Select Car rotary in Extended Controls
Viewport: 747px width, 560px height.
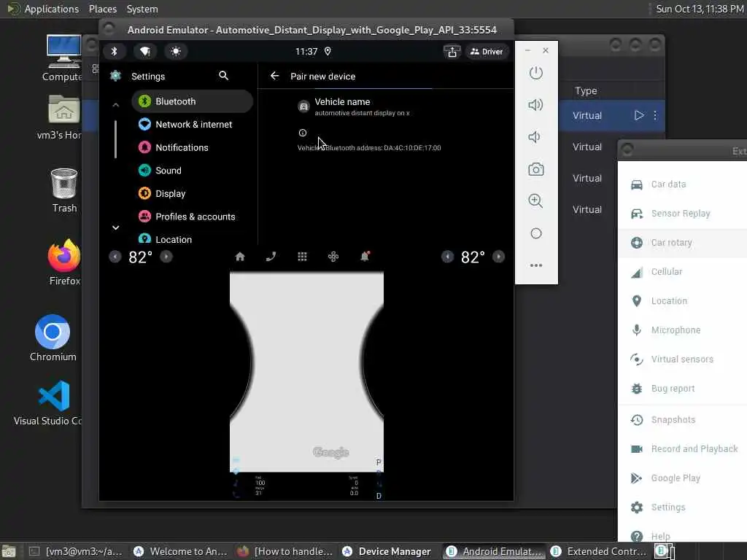click(x=682, y=242)
